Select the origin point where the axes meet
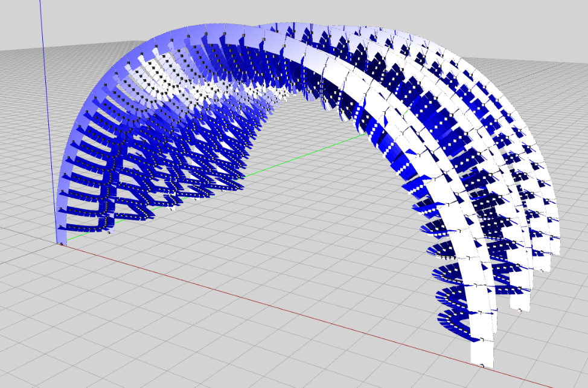 point(61,243)
